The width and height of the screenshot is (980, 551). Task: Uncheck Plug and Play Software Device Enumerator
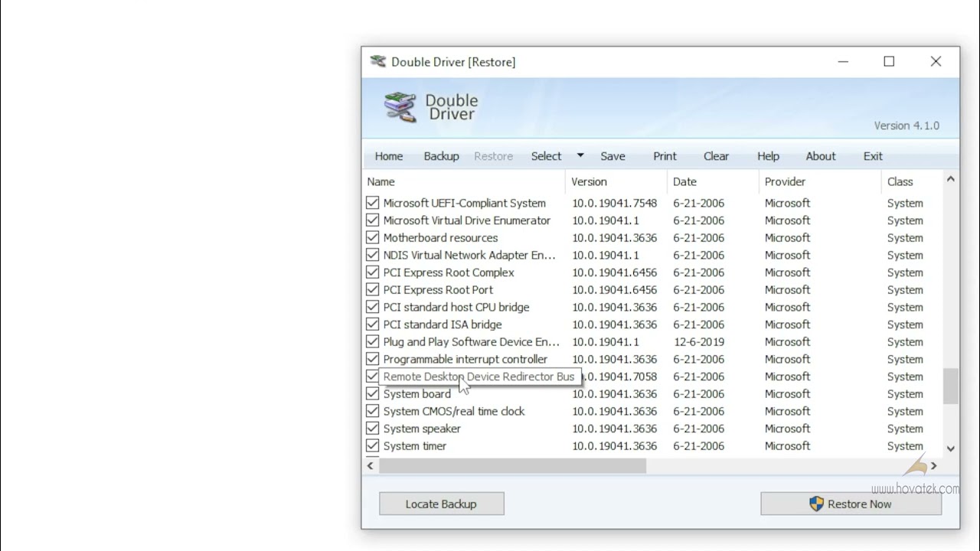[x=372, y=341]
